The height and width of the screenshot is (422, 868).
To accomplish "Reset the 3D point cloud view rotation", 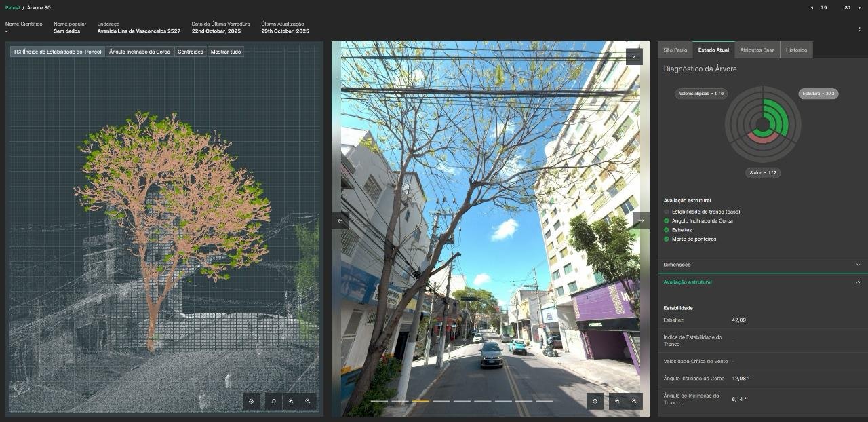I will [x=273, y=401].
